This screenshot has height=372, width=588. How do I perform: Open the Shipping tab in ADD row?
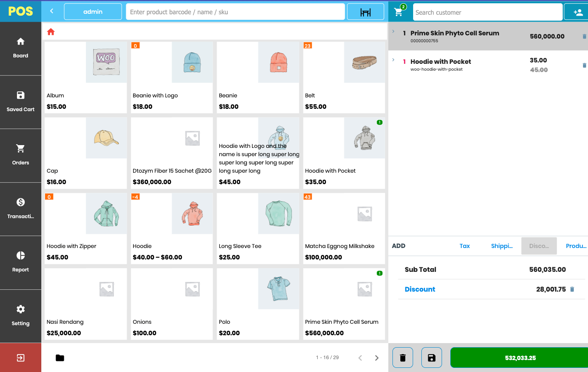coord(502,246)
